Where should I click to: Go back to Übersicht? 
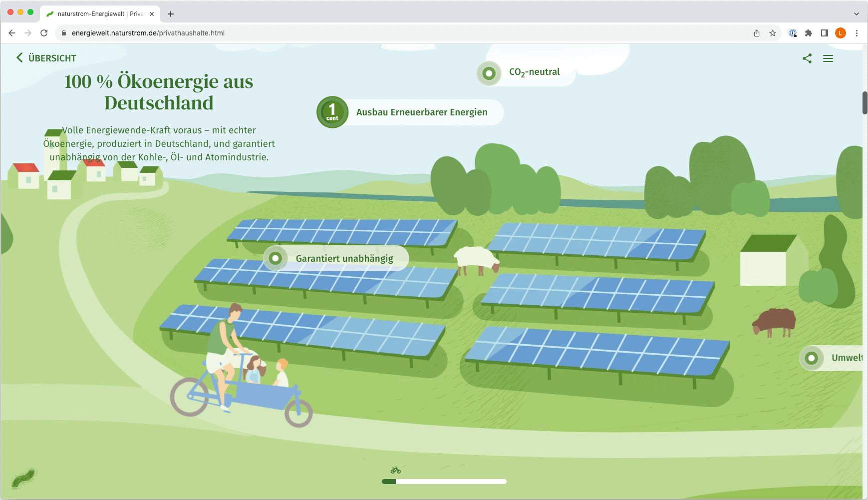46,58
